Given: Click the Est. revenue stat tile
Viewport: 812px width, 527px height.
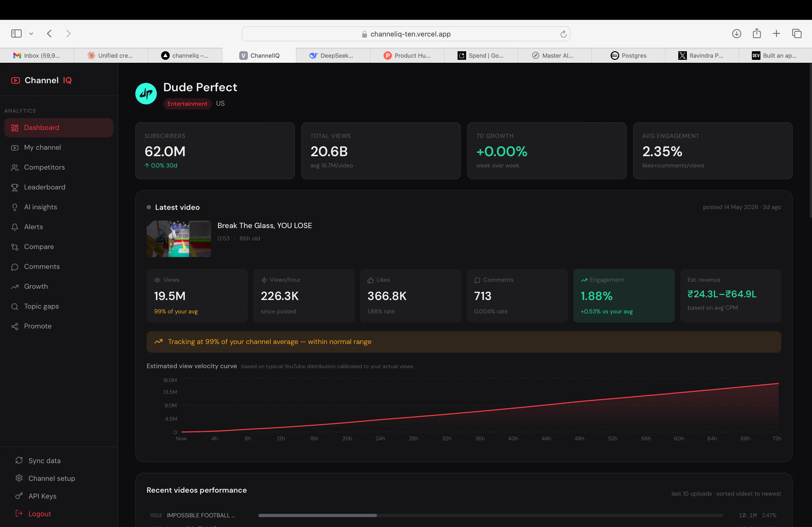Looking at the screenshot, I should (x=730, y=295).
